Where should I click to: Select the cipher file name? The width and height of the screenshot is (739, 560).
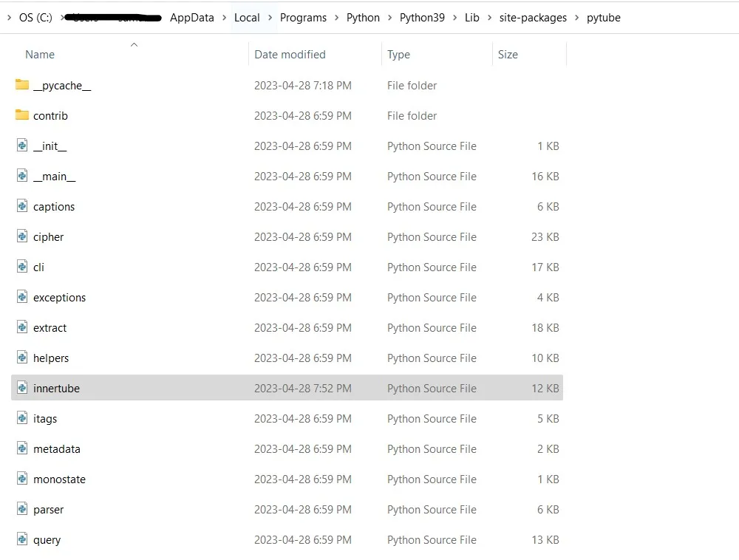[x=48, y=237]
